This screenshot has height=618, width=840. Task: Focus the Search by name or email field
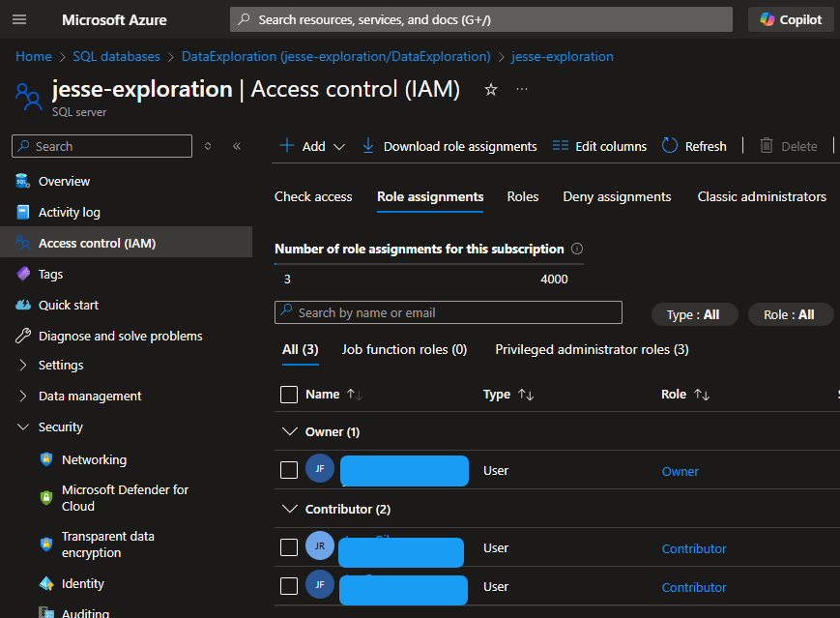tap(449, 312)
